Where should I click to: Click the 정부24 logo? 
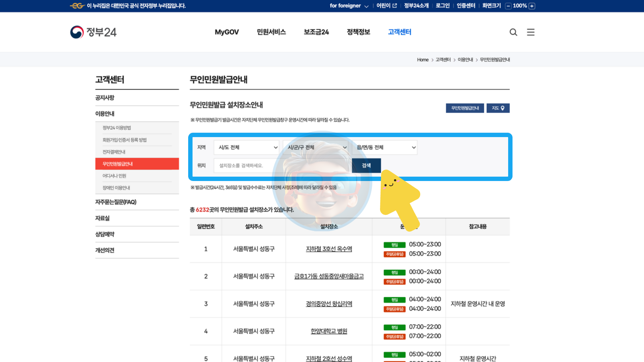tap(93, 32)
